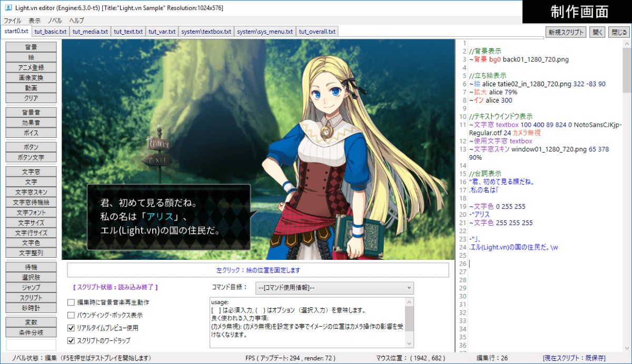Open the ノベル menu
The height and width of the screenshot is (364, 632).
(55, 21)
